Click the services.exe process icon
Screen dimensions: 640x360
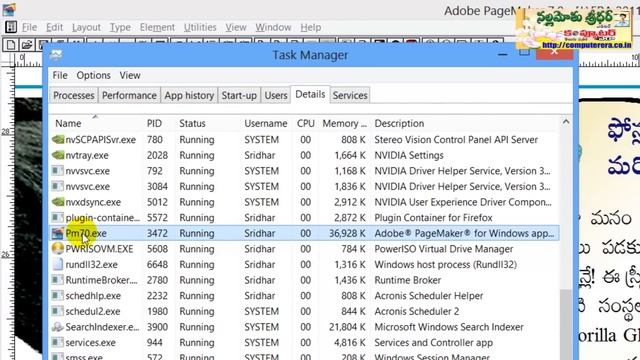point(58,342)
